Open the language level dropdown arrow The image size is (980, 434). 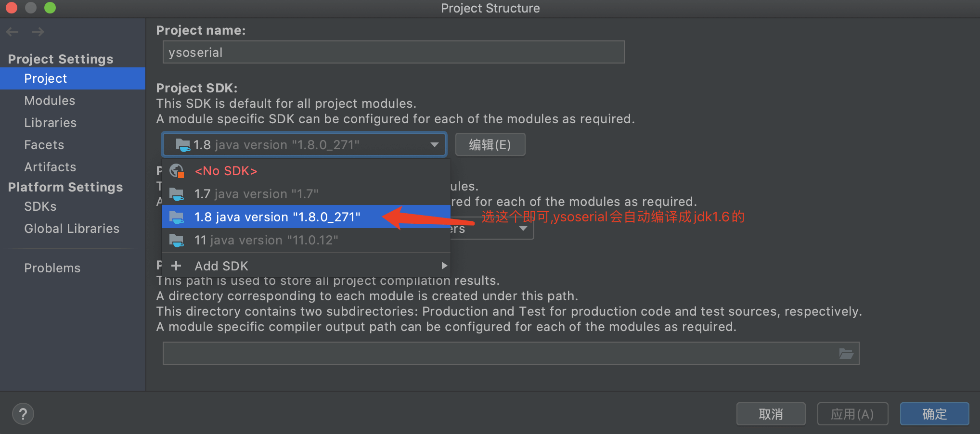[523, 229]
